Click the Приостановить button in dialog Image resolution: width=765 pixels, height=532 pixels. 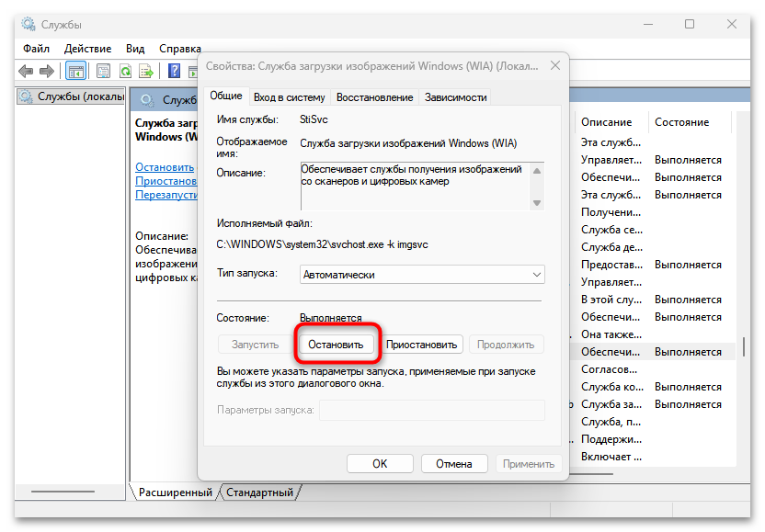(421, 345)
